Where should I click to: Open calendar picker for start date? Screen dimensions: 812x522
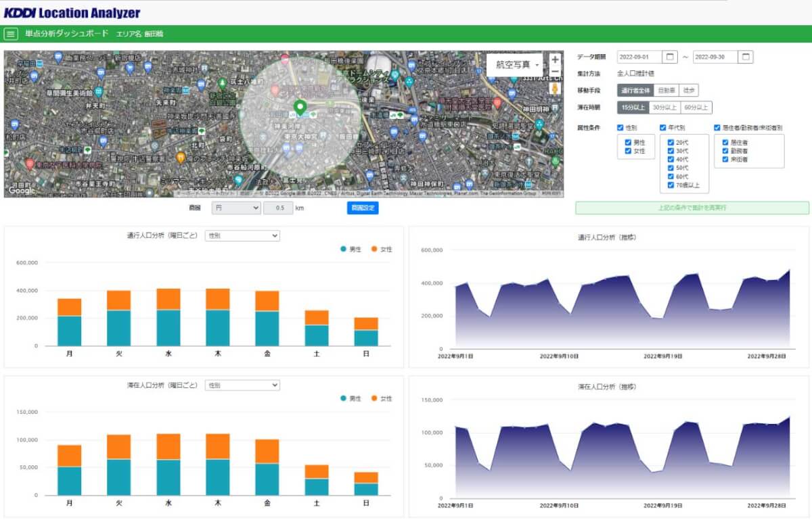pyautogui.click(x=669, y=57)
